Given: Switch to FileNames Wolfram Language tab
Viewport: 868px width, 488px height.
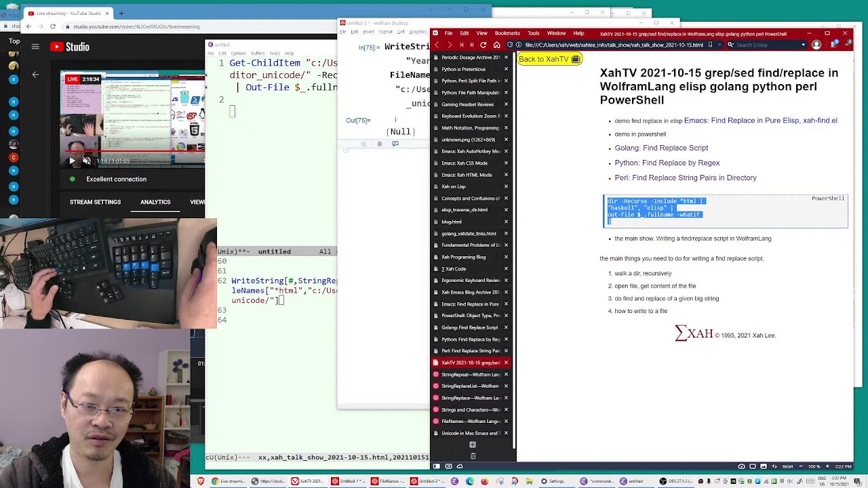Looking at the screenshot, I should click(x=471, y=421).
